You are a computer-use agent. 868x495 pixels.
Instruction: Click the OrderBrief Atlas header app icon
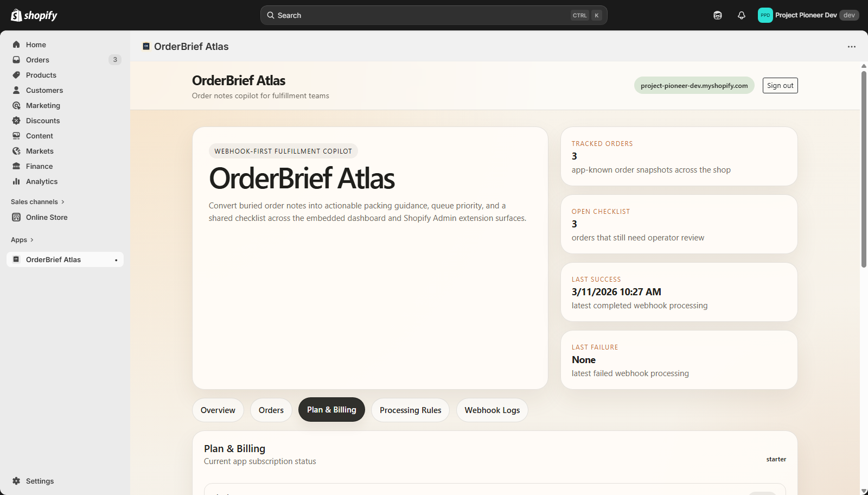pyautogui.click(x=146, y=46)
